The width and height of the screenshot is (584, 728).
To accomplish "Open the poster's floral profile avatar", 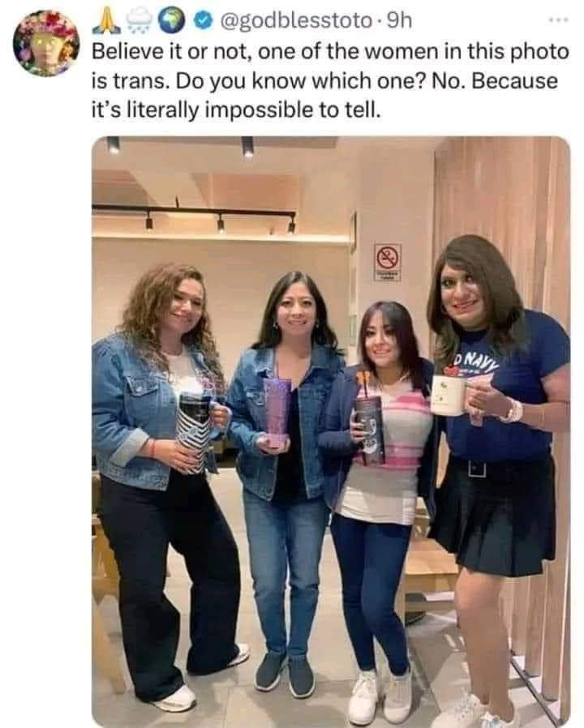I will [x=46, y=43].
